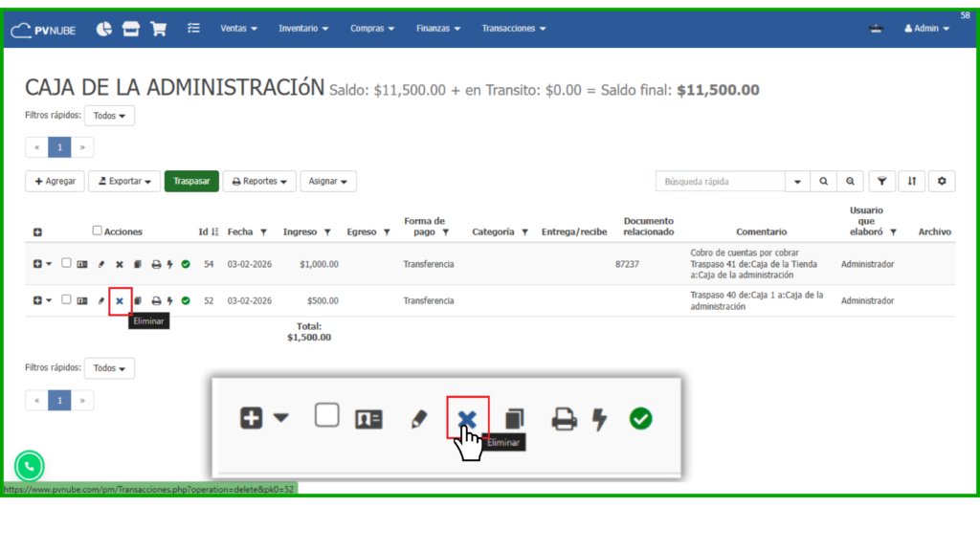Viewport: 980px width, 551px height.
Task: Click the edit pencil icon for transaction 54
Action: 101,264
